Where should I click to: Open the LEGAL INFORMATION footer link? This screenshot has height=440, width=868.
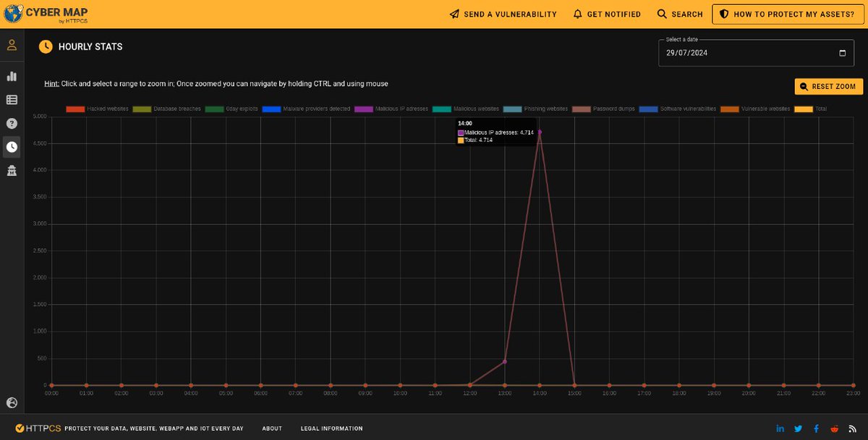pos(331,428)
